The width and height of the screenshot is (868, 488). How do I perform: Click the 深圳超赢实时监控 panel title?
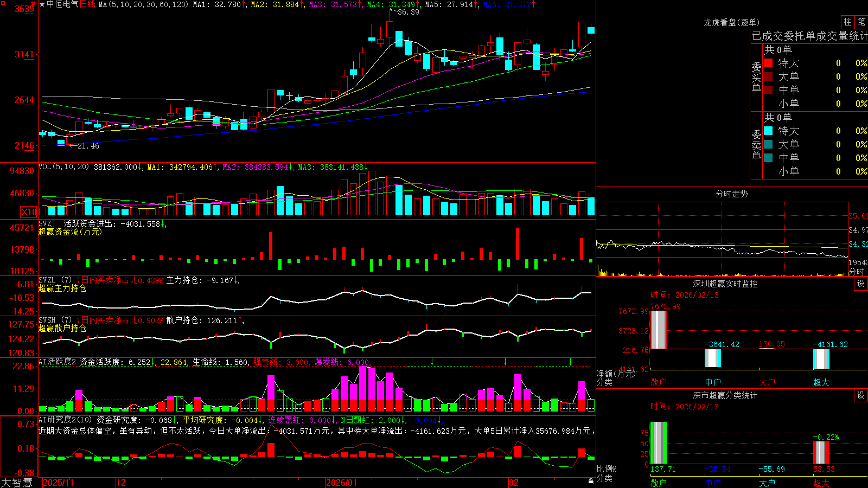pos(725,284)
